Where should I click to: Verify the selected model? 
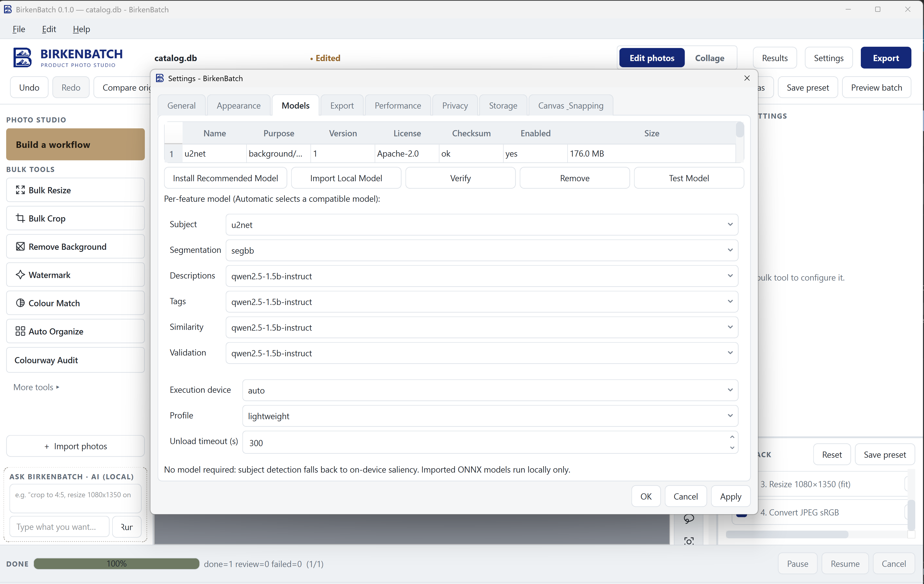460,178
